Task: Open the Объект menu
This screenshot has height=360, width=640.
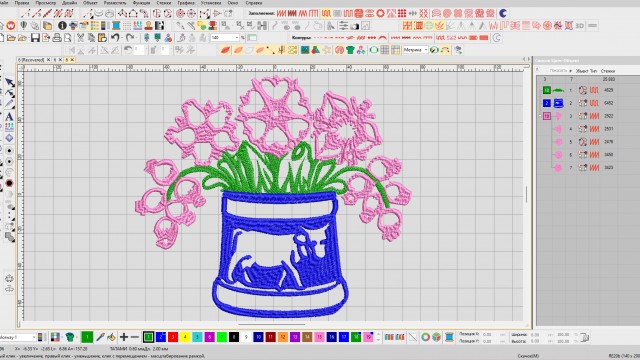Action: point(90,3)
